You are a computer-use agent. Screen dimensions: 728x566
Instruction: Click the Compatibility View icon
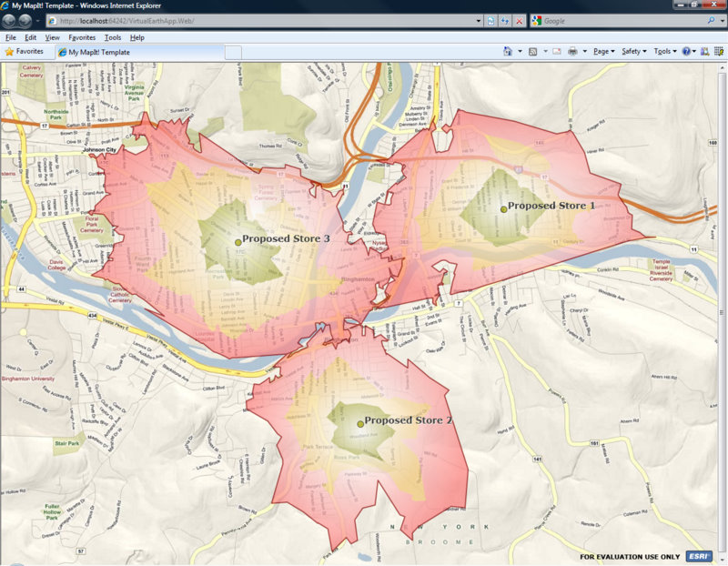pyautogui.click(x=490, y=21)
